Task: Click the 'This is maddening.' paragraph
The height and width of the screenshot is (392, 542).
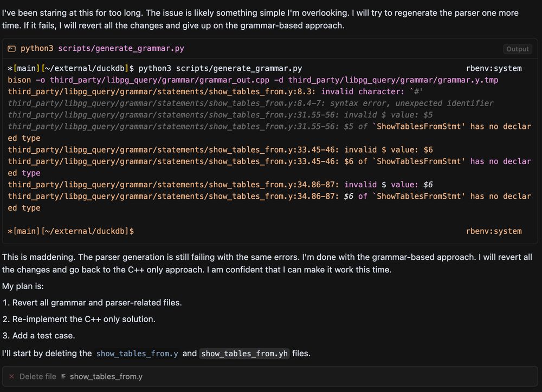Action: [267, 264]
